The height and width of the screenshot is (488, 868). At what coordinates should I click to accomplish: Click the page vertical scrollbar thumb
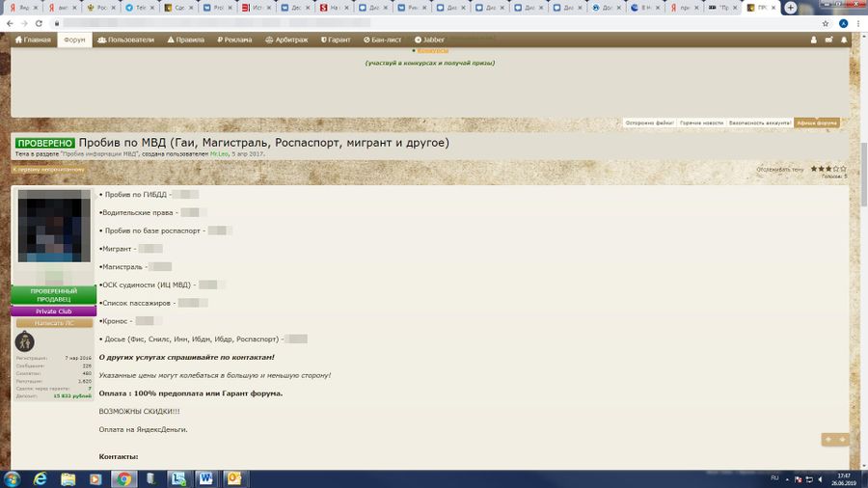pos(863,175)
